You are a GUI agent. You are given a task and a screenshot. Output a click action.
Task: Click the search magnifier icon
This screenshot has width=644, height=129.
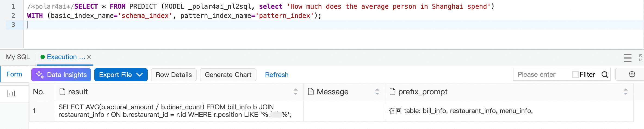point(605,75)
